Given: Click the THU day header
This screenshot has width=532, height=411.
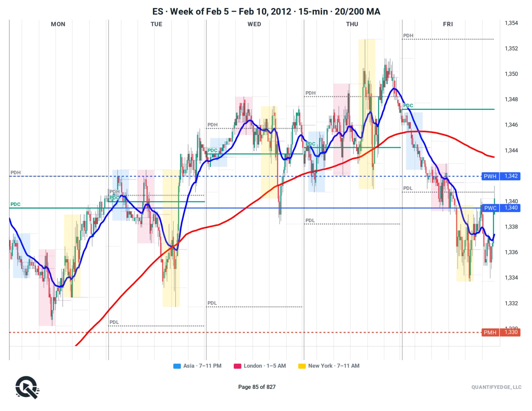Looking at the screenshot, I should pos(352,24).
